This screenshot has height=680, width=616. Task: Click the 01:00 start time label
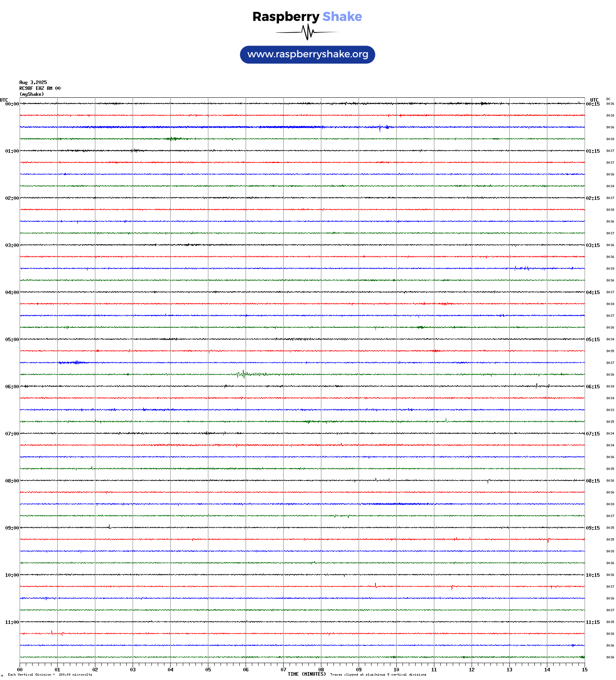click(x=12, y=151)
